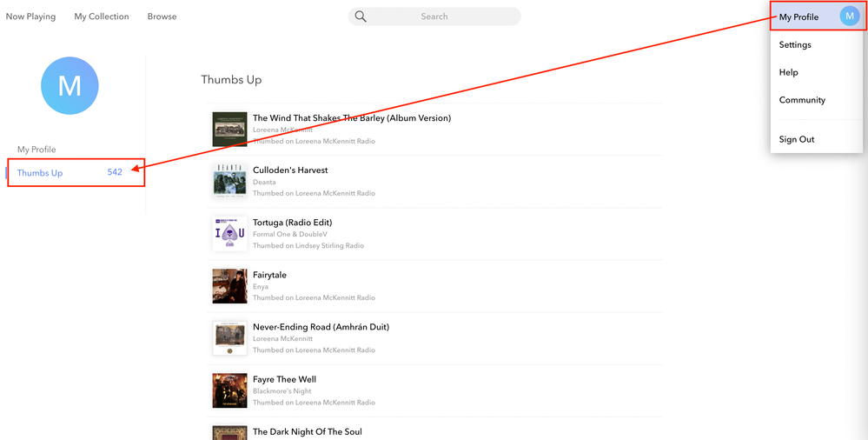Go to Now Playing tab

30,17
